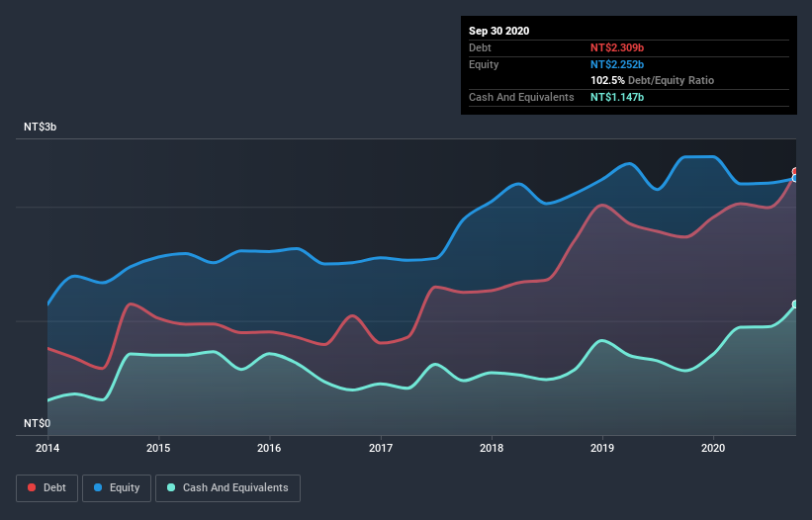Screen dimensions: 812x520
Task: Toggle the Debt legend button
Action: pyautogui.click(x=46, y=488)
